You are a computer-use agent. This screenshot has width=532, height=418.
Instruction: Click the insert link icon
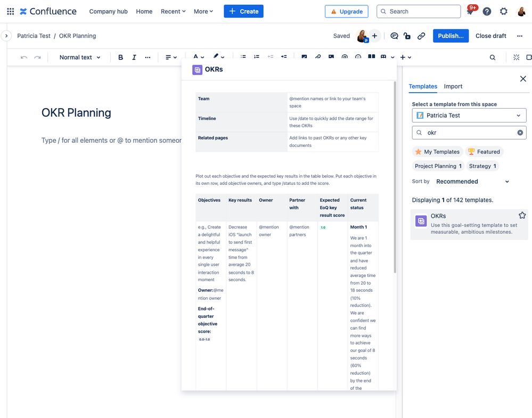317,57
